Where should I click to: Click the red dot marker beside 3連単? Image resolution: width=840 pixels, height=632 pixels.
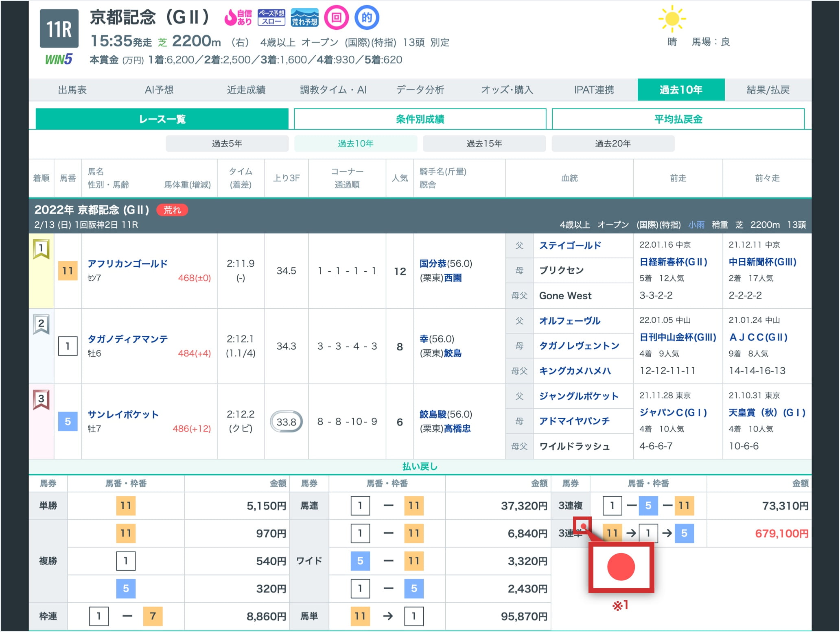tap(583, 526)
